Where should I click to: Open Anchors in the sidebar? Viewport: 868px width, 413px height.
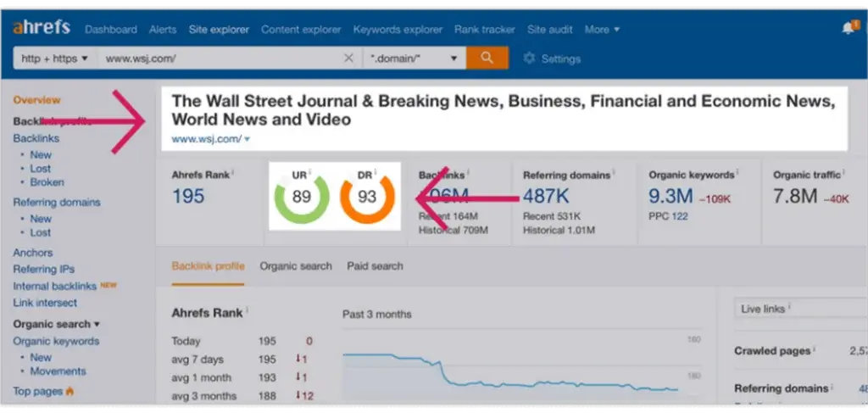coord(33,253)
